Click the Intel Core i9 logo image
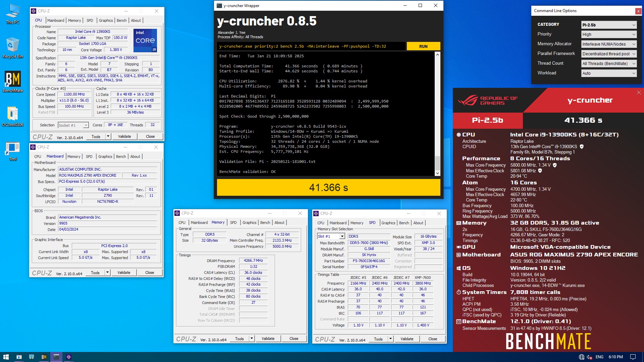The image size is (644, 362). [145, 41]
